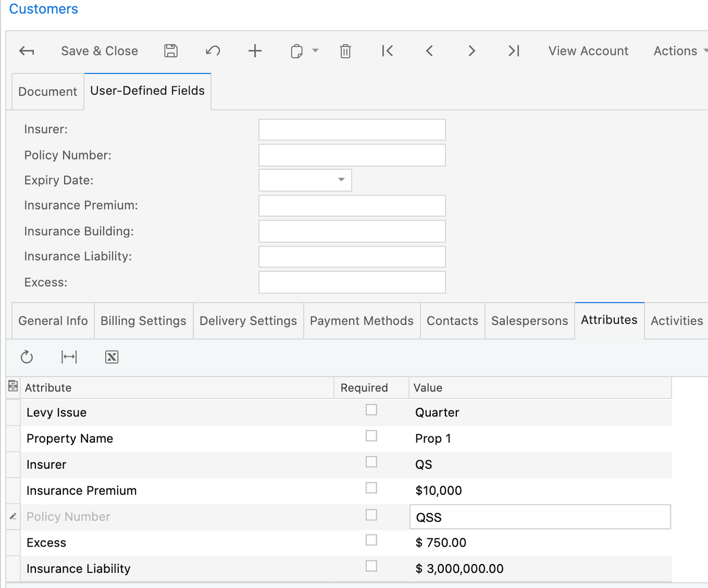Click the QSS value edit box
Image resolution: width=708 pixels, height=588 pixels.
click(x=540, y=517)
